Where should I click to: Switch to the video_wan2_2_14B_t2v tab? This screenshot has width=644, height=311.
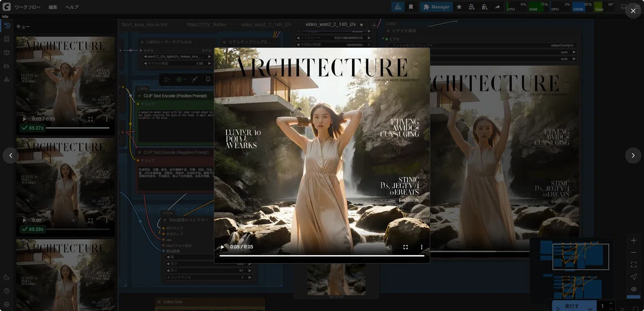pos(266,25)
